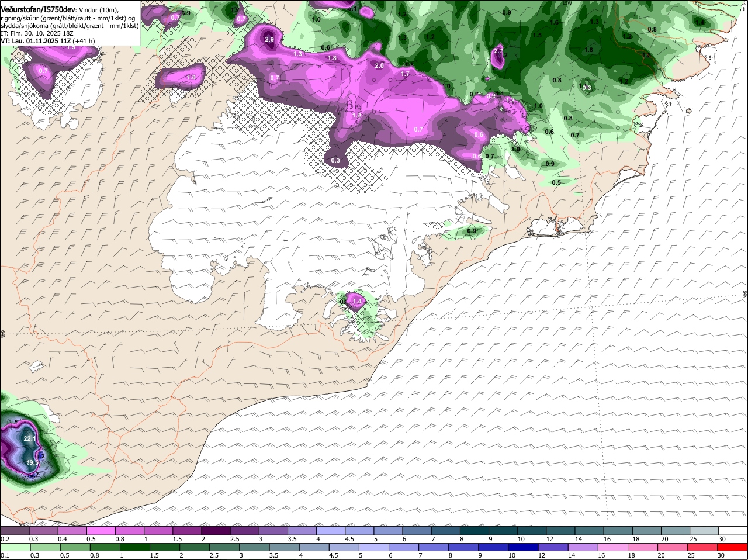Image resolution: width=748 pixels, height=560 pixels.
Task: Pick the lower legend swatch between 3.5 and 4
Action: pos(285,547)
